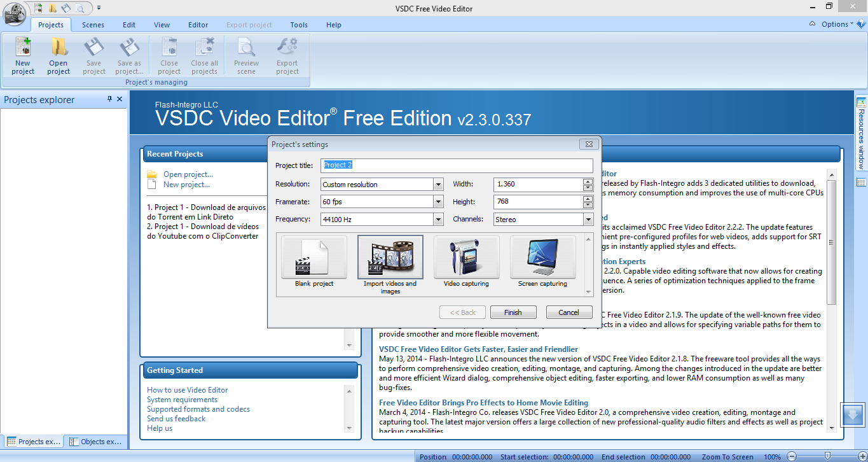The height and width of the screenshot is (462, 868).
Task: Click quick access New project icon
Action: (x=39, y=8)
